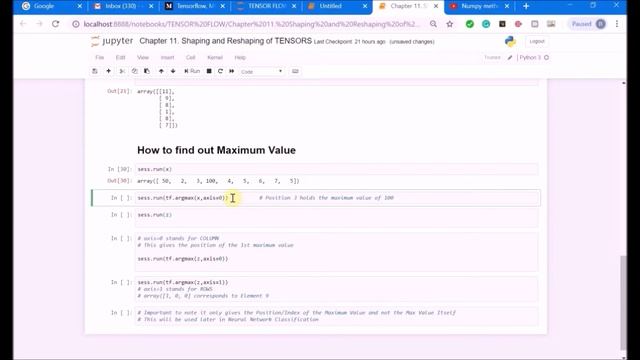The width and height of the screenshot is (640, 360).
Task: Go back in browser history
Action: click(x=23, y=24)
